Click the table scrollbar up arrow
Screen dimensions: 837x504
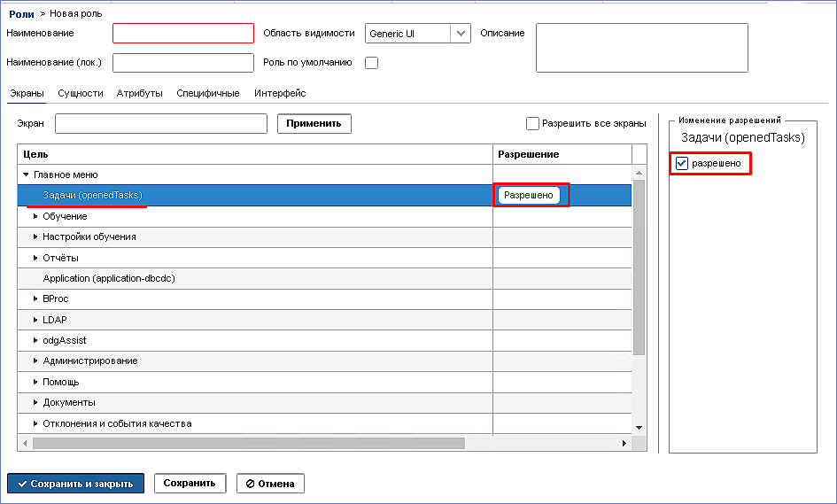(639, 173)
